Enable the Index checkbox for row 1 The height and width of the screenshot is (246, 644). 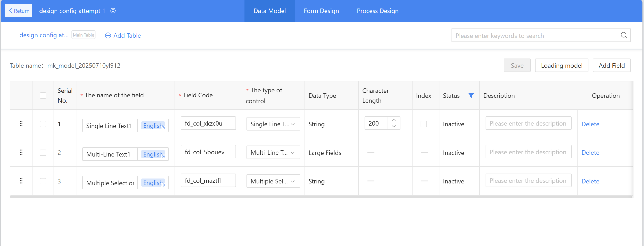(424, 124)
